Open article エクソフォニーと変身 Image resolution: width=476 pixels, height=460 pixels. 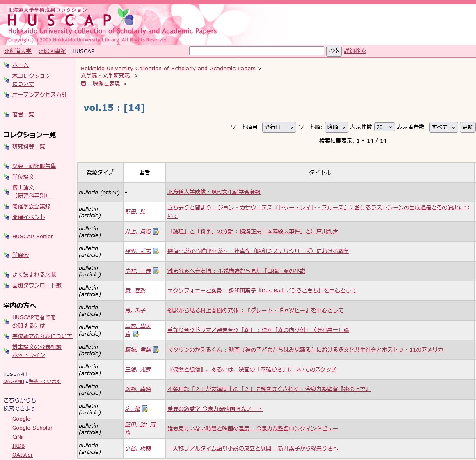click(262, 290)
